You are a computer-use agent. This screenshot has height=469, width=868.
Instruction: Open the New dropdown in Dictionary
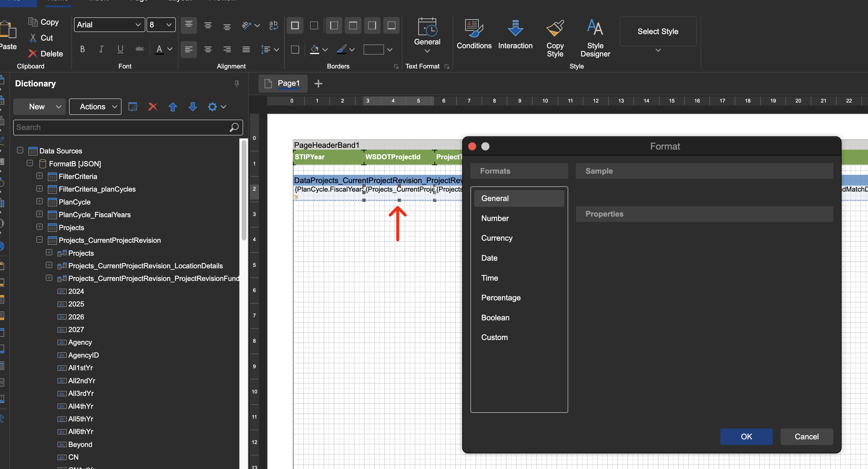click(x=39, y=107)
